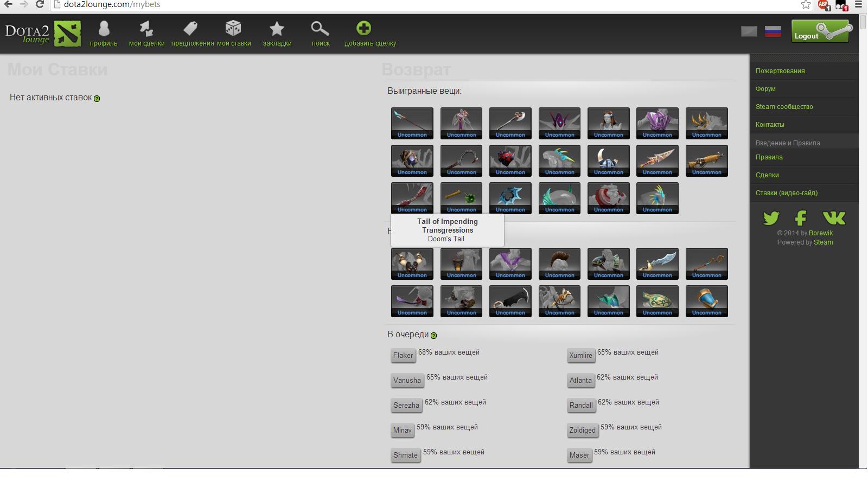Open the Chrome menu hamburger icon
Viewport: 868px width, 488px height.
[x=858, y=4]
